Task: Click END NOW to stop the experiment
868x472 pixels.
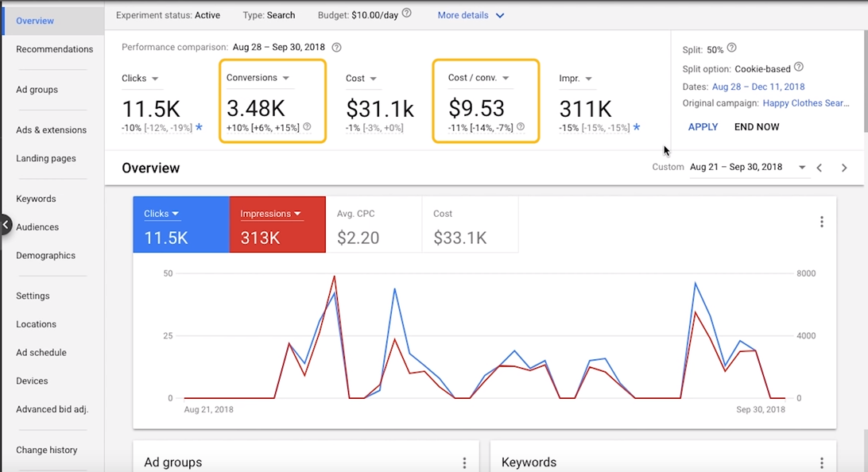Action: tap(756, 126)
